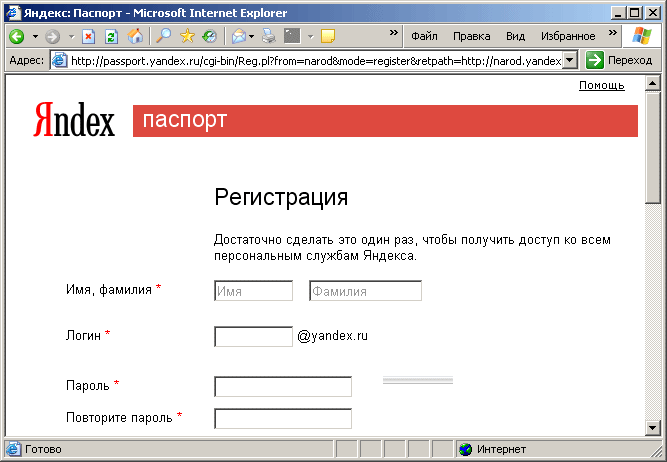Open the Файл menu

coord(424,37)
